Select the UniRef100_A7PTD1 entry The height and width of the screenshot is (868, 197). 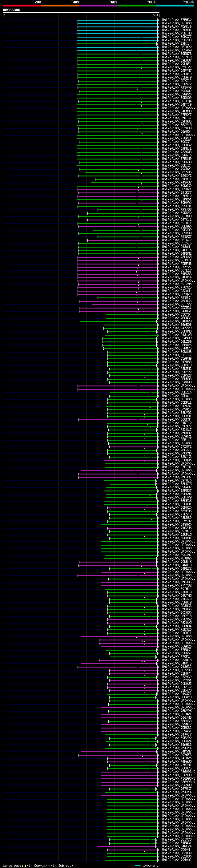point(177,467)
